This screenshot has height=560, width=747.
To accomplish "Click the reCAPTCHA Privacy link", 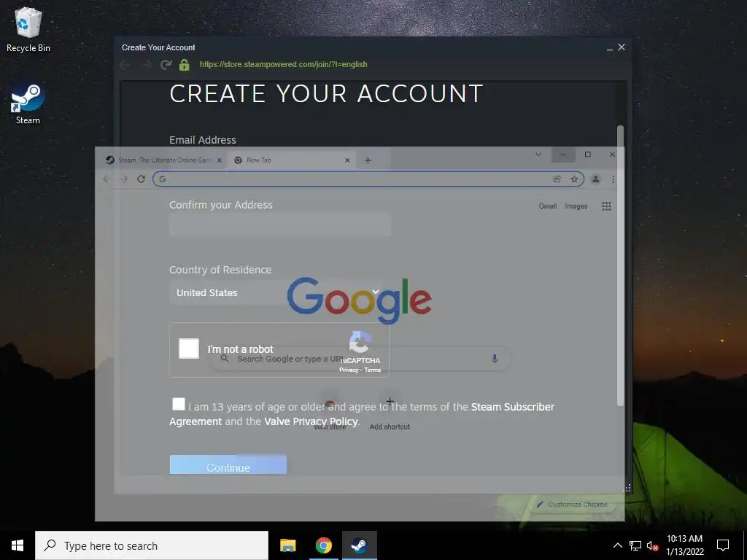I will coord(349,370).
